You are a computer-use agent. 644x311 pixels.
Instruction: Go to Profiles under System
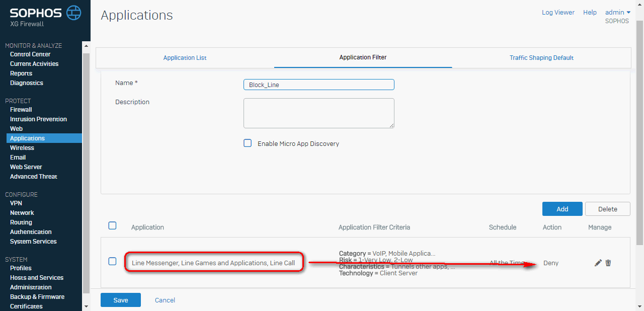21,268
